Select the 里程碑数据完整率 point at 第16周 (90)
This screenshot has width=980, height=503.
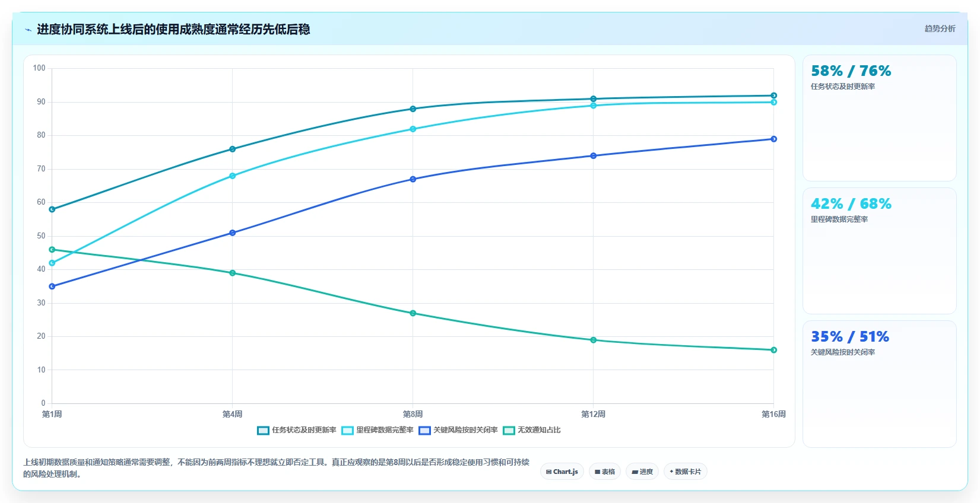tap(774, 102)
